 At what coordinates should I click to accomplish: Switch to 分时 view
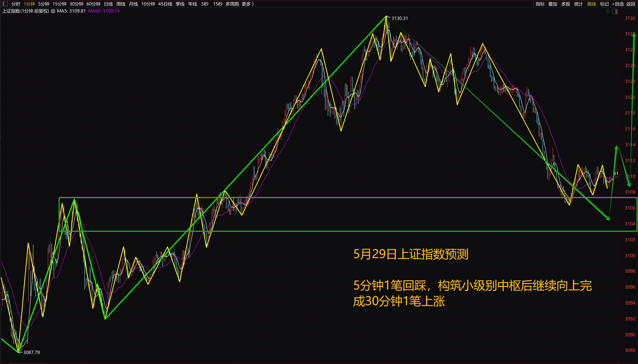pos(16,4)
